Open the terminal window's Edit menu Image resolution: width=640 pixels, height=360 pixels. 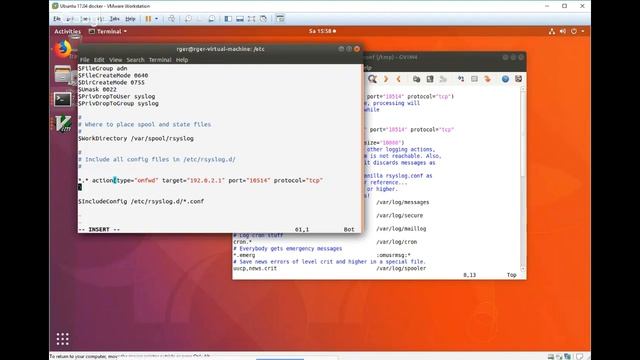(99, 60)
